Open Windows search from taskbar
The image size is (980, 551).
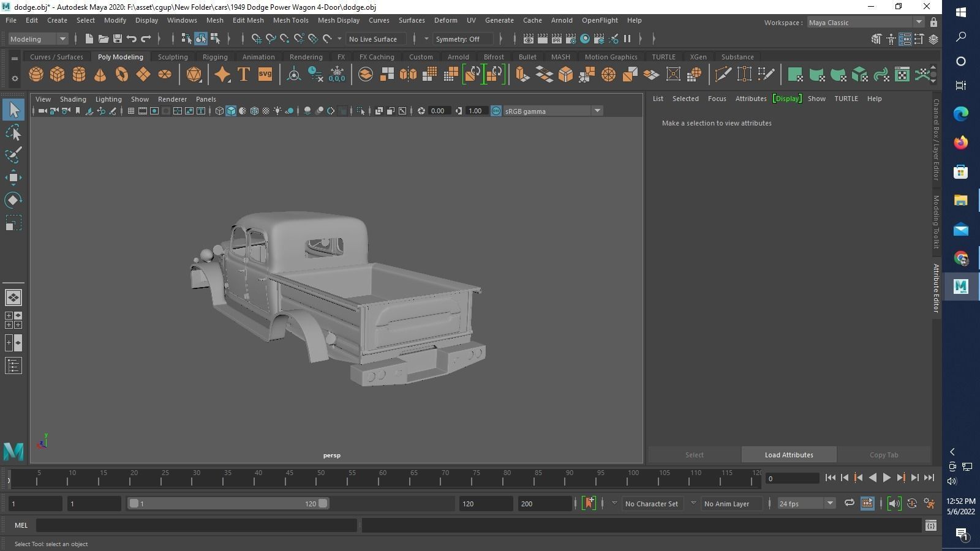[x=961, y=37]
